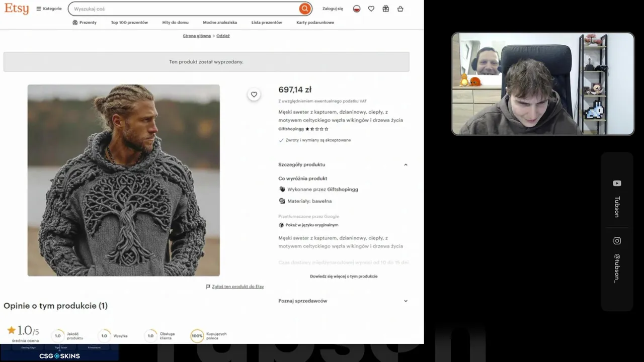Open the sweater product photo

pos(124,180)
